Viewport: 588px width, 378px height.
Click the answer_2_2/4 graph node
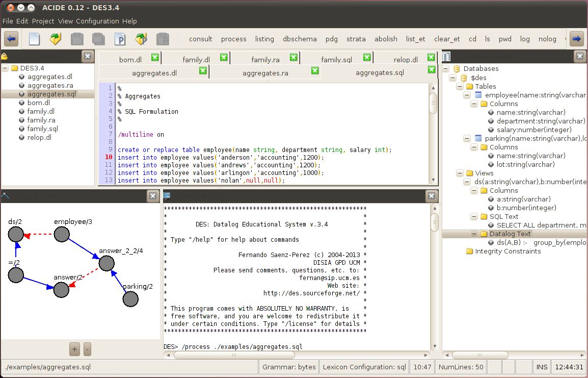pyautogui.click(x=106, y=264)
